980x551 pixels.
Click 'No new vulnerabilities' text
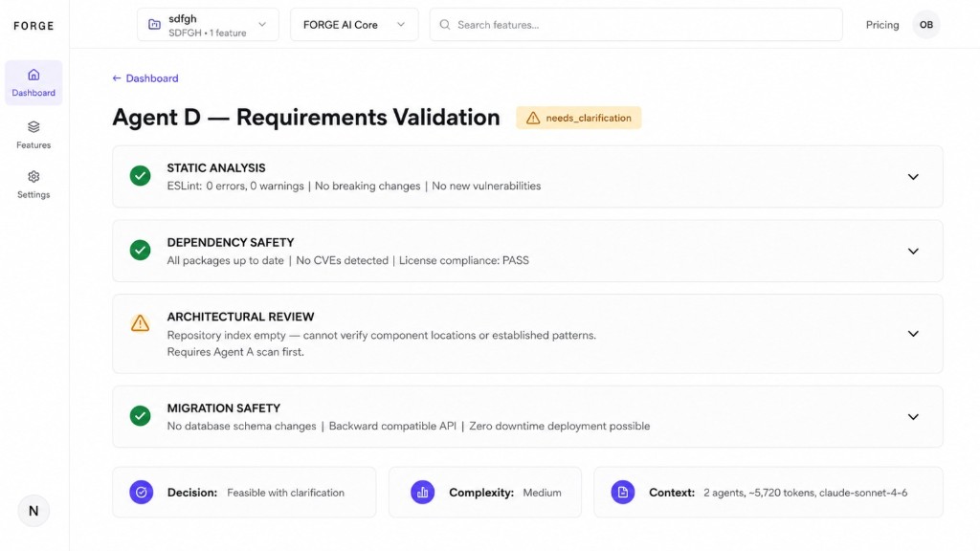point(486,187)
